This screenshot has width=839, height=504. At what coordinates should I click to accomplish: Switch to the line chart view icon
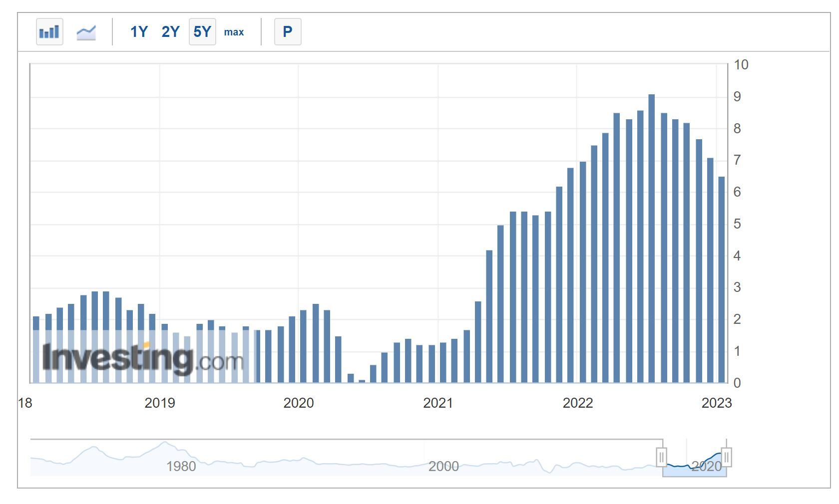coord(86,32)
